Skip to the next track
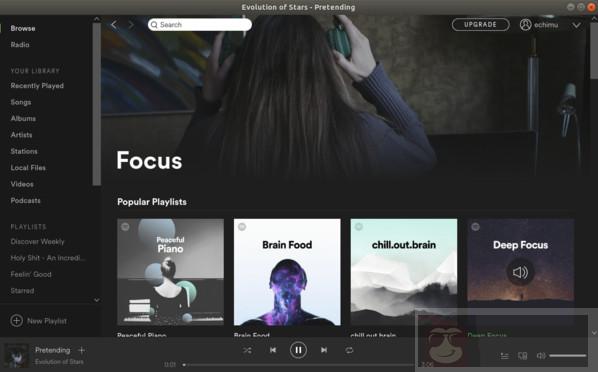 coord(324,350)
